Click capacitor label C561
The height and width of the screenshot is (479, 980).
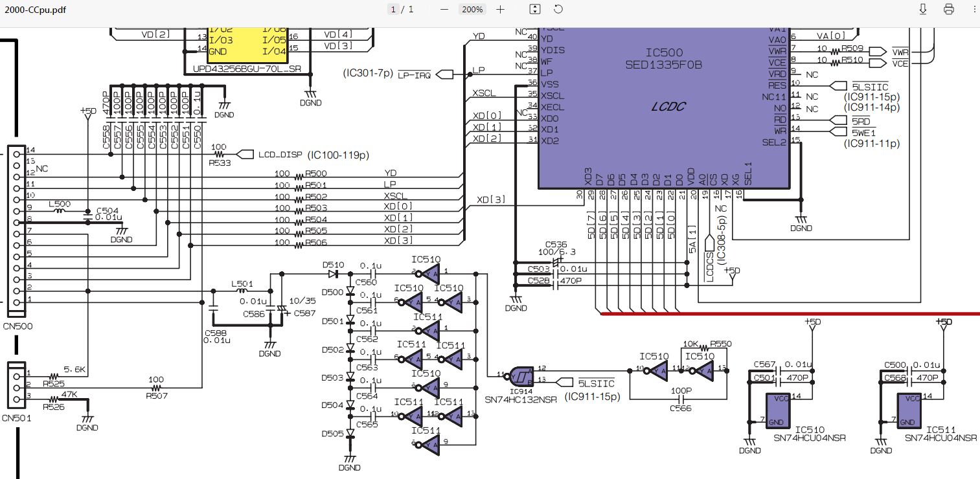pos(366,311)
